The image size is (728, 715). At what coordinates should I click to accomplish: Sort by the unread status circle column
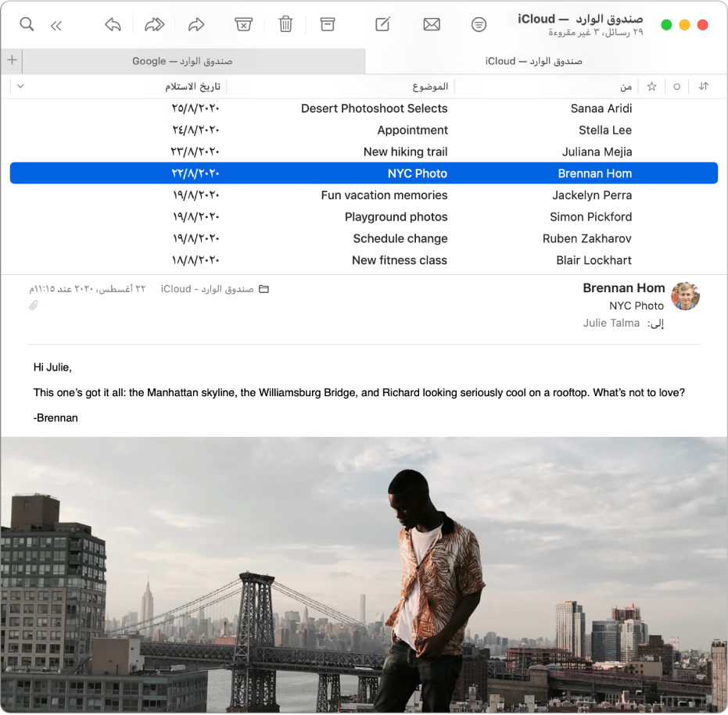pyautogui.click(x=677, y=87)
